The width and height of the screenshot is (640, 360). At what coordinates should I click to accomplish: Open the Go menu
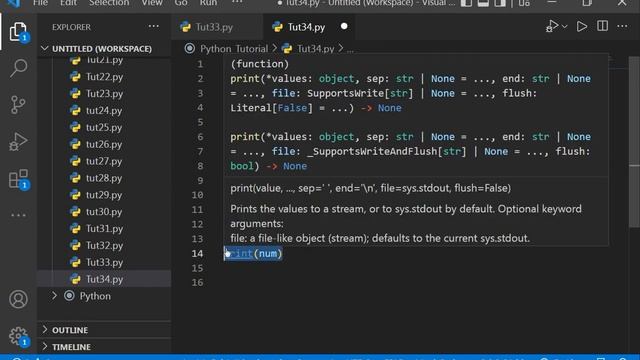coord(181,3)
